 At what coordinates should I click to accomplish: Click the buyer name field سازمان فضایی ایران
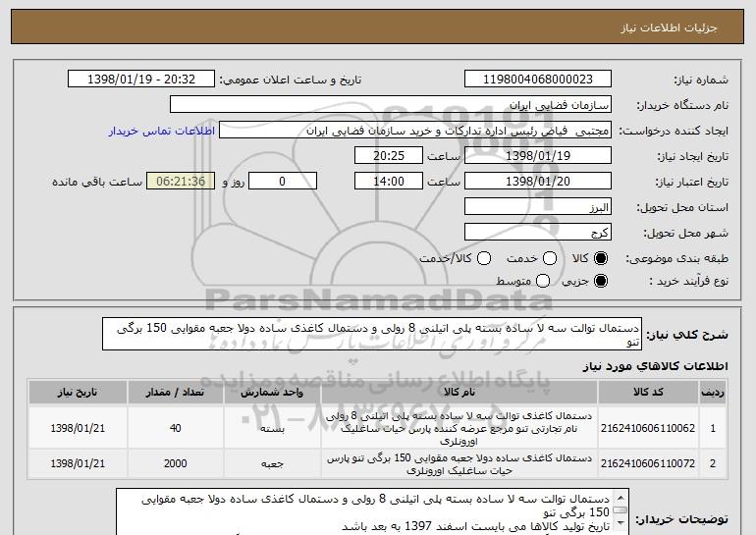391,105
